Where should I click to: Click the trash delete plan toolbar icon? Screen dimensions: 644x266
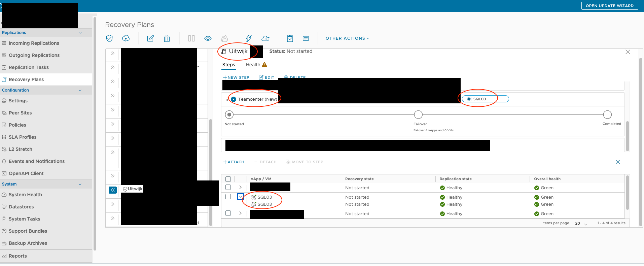(x=167, y=38)
